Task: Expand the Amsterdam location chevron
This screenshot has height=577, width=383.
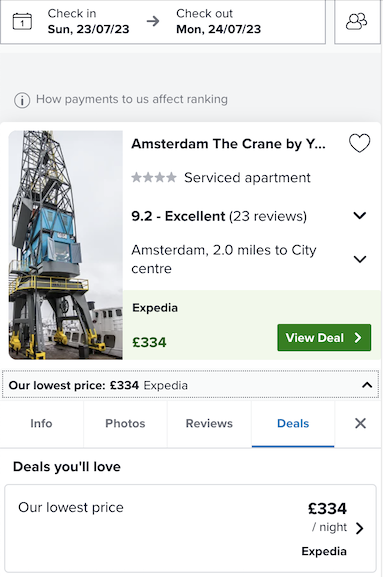Action: tap(359, 259)
